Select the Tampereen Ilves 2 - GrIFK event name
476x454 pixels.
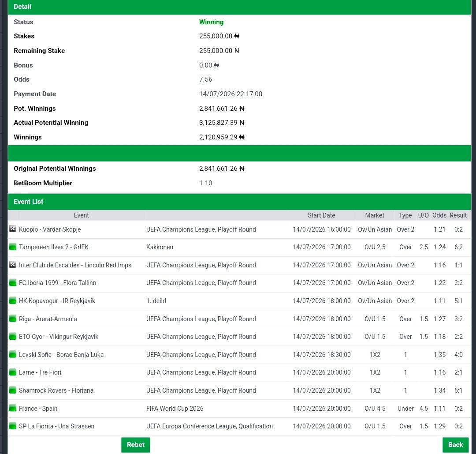click(x=54, y=247)
